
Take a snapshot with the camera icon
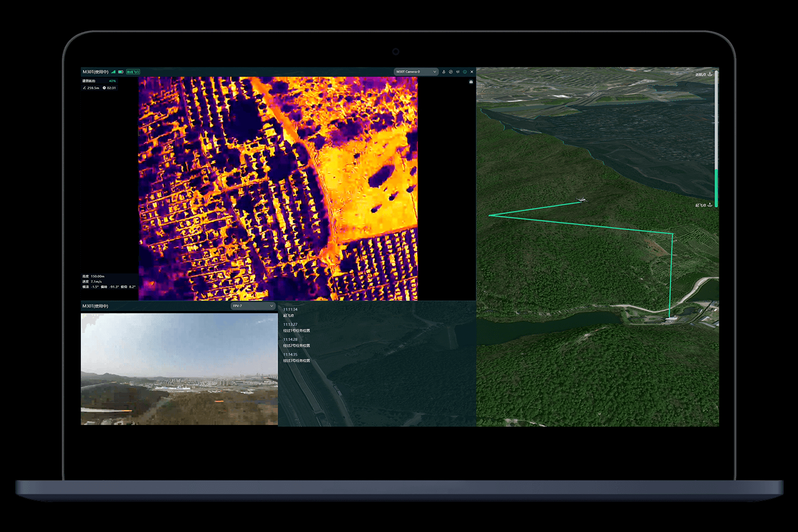coord(471,82)
